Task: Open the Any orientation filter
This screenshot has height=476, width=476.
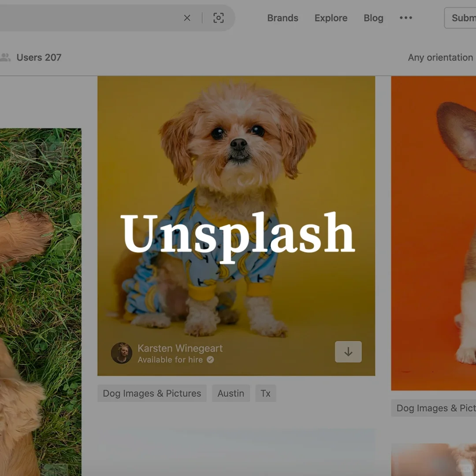Action: pos(440,57)
